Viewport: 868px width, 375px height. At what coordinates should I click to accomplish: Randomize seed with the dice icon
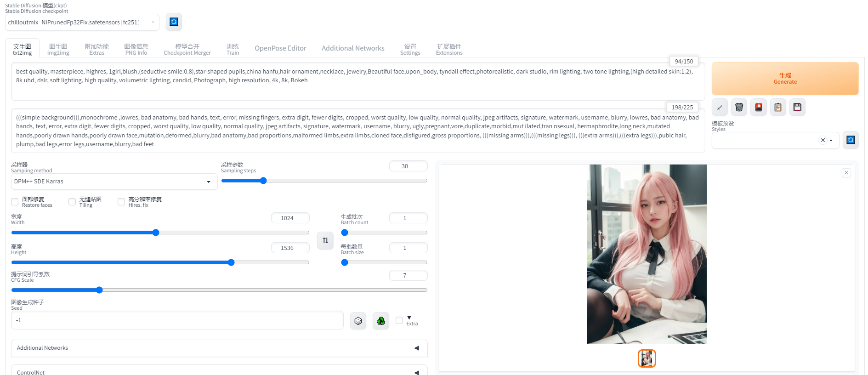[358, 321]
